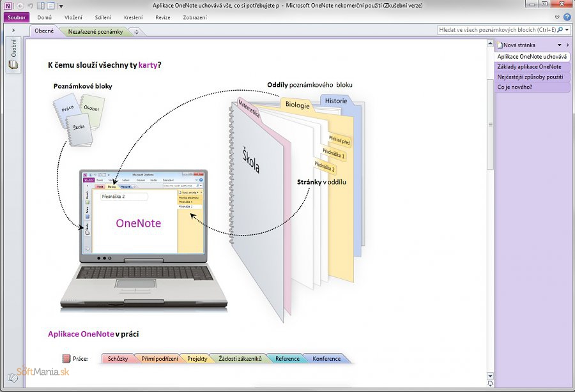Click the Přímí podřízení tab in the illustration
The width and height of the screenshot is (575, 392).
(x=160, y=359)
